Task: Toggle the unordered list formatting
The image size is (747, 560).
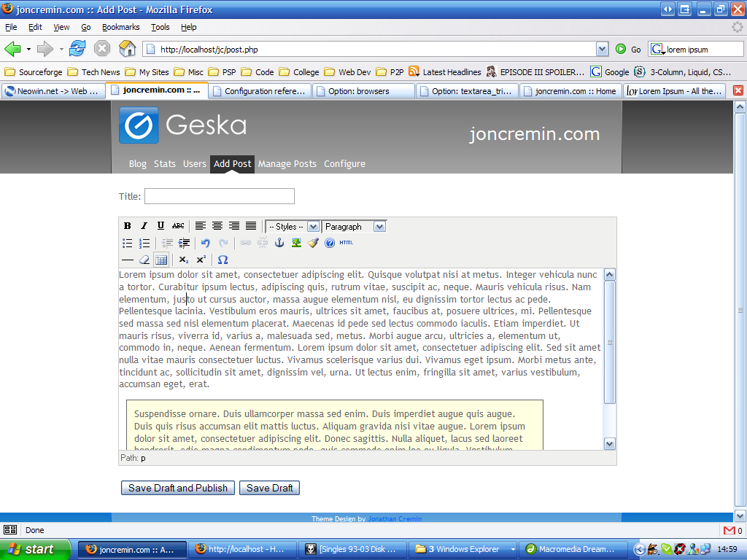Action: click(127, 242)
